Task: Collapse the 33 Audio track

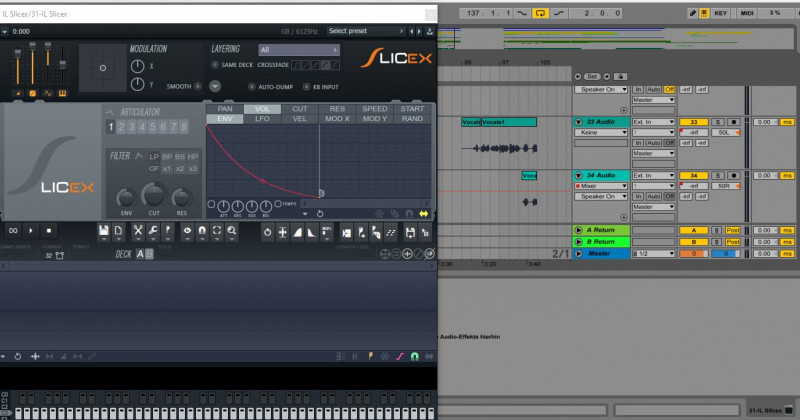Action: pos(578,122)
